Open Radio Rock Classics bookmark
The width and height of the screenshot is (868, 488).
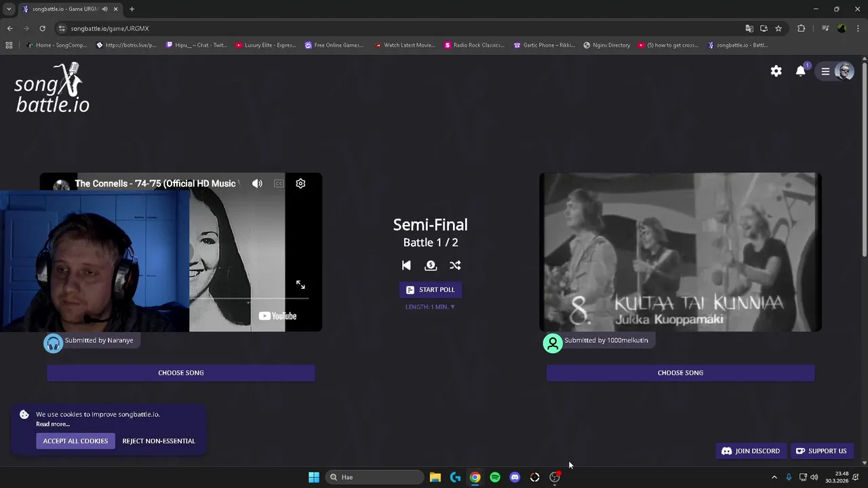point(474,45)
